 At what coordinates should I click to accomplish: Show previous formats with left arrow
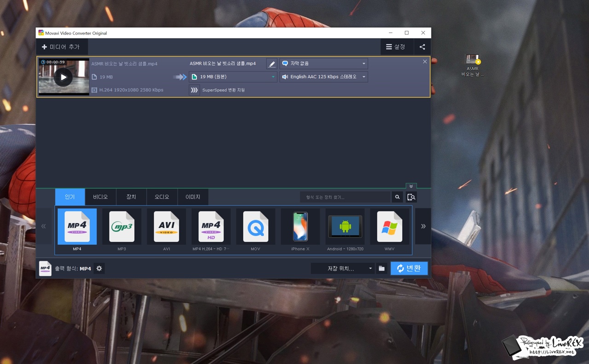point(44,226)
